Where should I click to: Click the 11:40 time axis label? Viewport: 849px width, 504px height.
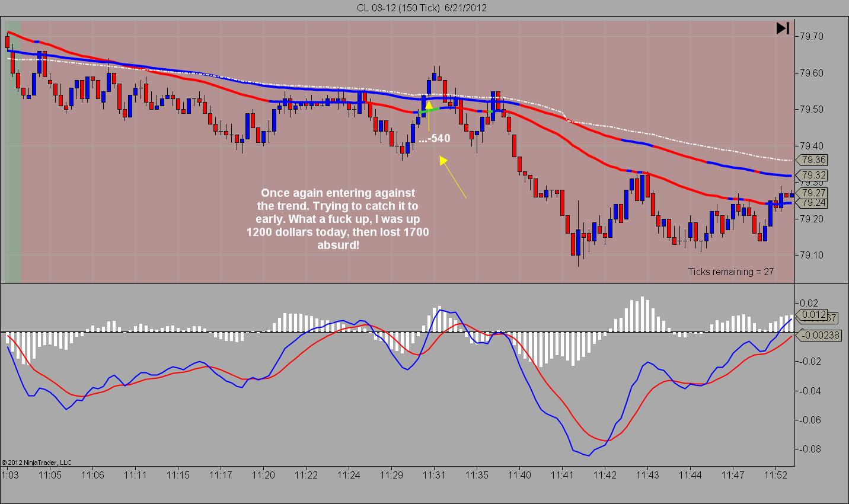click(519, 475)
